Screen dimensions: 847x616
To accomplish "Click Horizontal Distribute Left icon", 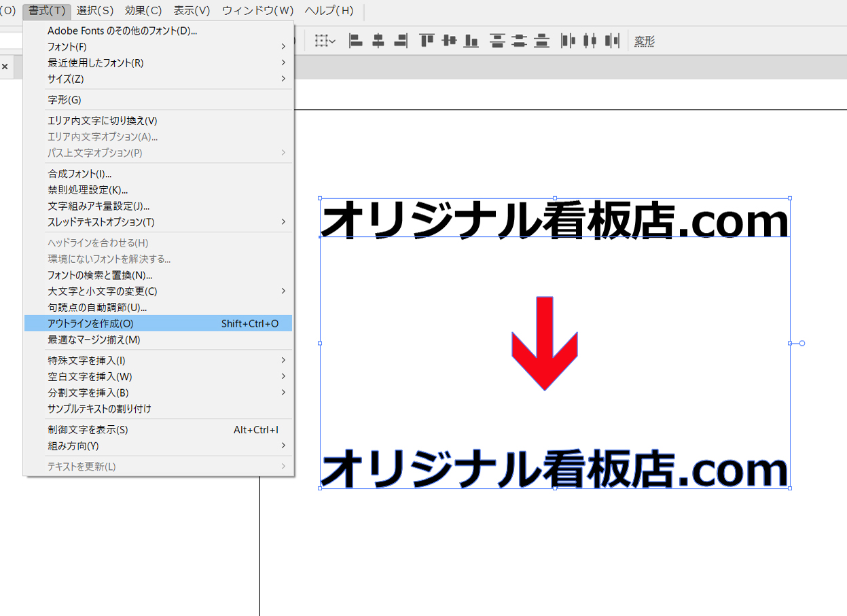I will [x=568, y=41].
